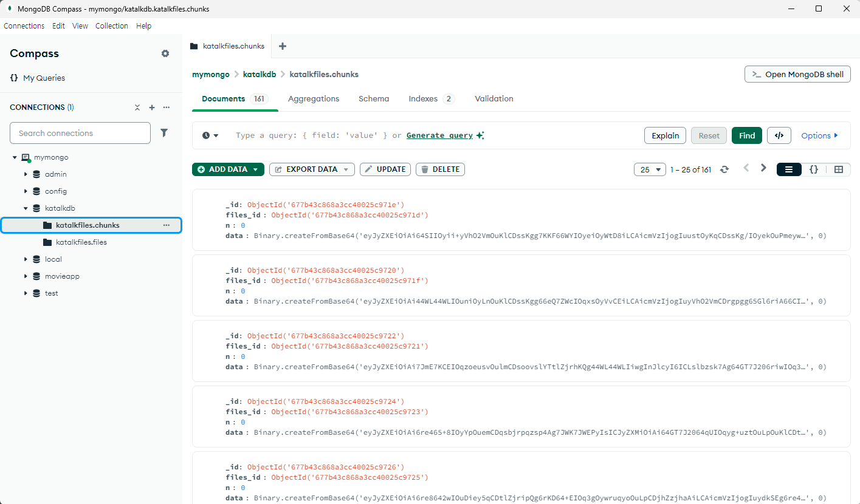Click the Reset button

[709, 135]
